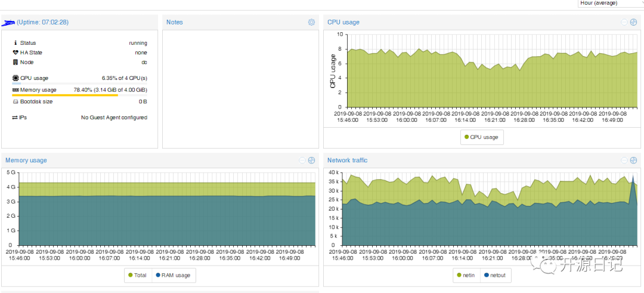This screenshot has width=644, height=293.
Task: Click the Bootdisk size value '0 B'
Action: coord(143,101)
